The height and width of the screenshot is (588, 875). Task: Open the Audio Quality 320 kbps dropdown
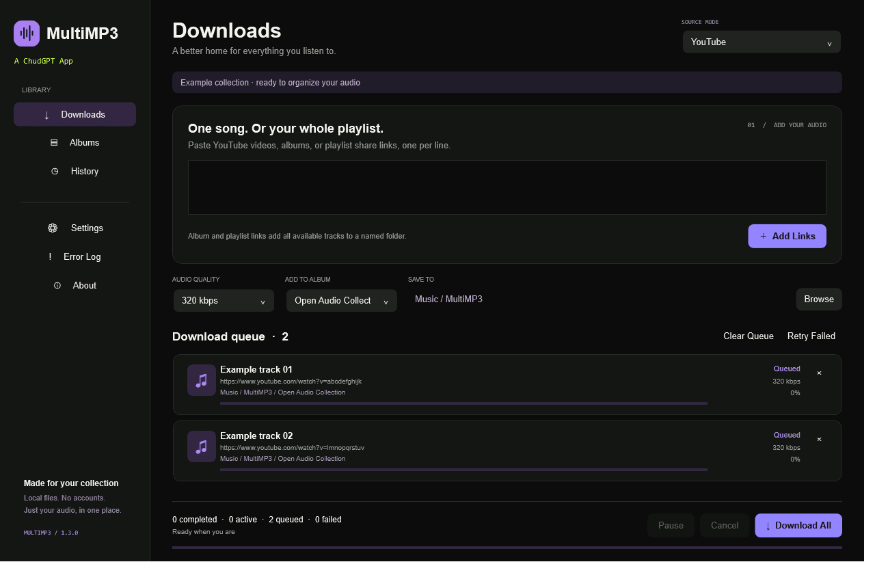click(224, 301)
